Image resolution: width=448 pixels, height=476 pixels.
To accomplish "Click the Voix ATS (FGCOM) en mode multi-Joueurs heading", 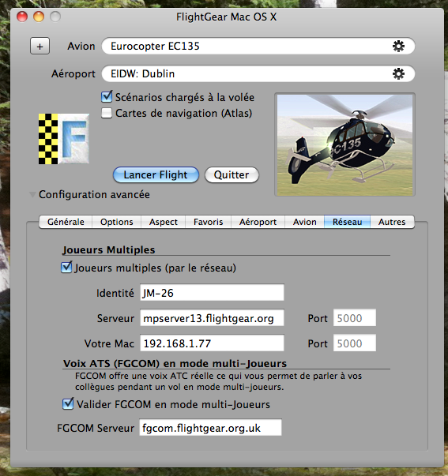I will coord(175,363).
